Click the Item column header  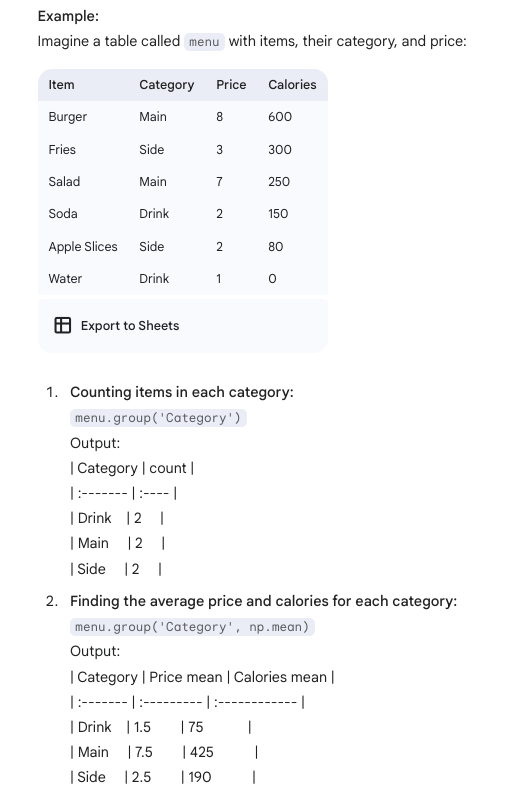pos(61,84)
